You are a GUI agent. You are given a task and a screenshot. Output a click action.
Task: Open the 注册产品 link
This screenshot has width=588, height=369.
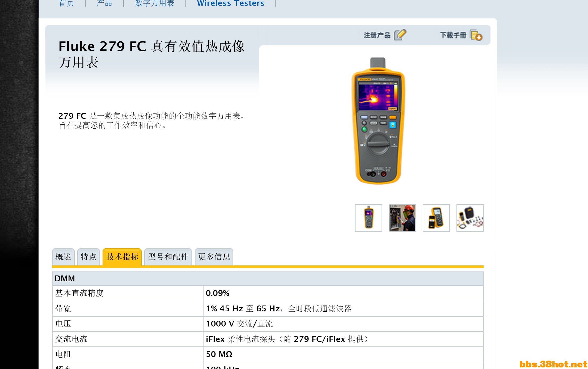point(377,35)
